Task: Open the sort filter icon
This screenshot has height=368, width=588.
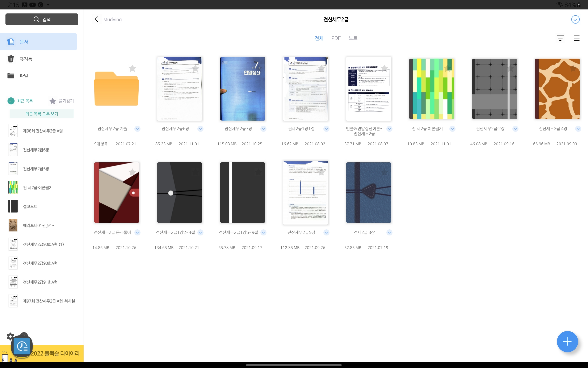Action: 560,38
